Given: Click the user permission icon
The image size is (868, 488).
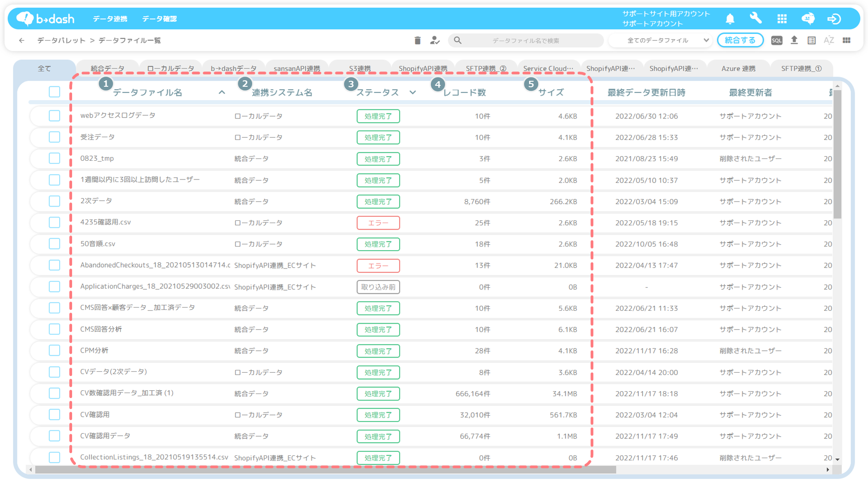Looking at the screenshot, I should (x=434, y=40).
